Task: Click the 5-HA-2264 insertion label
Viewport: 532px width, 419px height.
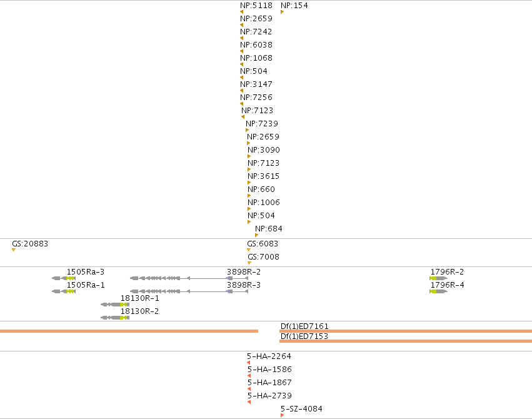Action: point(269,356)
